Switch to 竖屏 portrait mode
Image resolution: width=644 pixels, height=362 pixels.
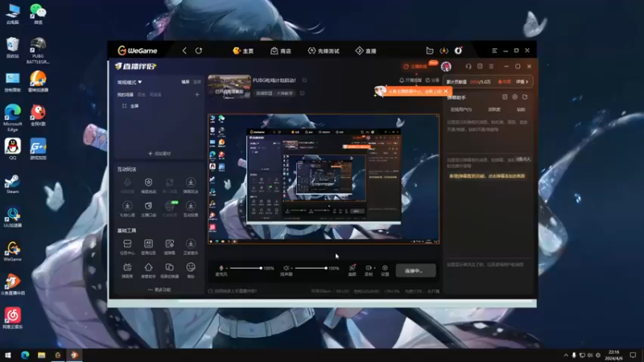[197, 82]
